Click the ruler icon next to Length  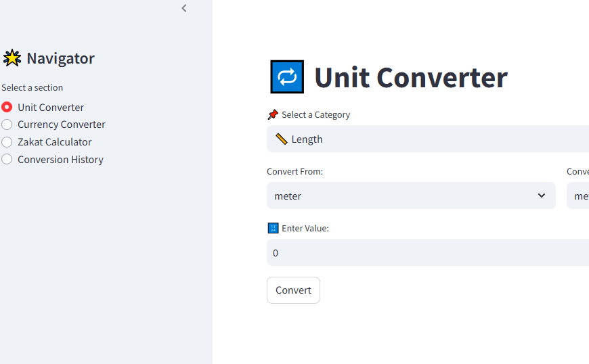tap(282, 139)
